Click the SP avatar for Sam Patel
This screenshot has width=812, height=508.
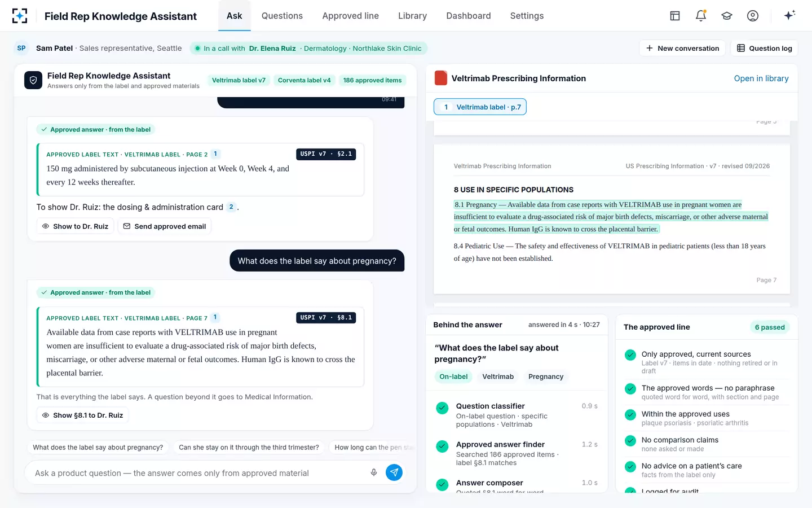[21, 48]
